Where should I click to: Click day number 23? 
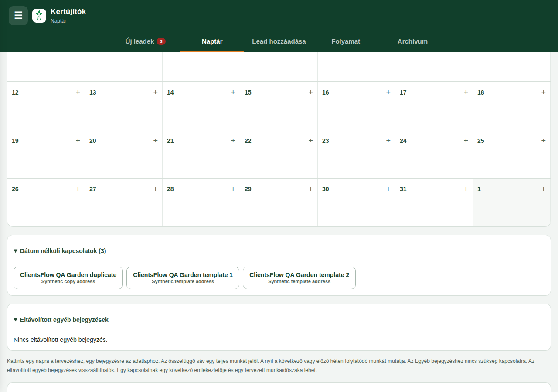[326, 141]
